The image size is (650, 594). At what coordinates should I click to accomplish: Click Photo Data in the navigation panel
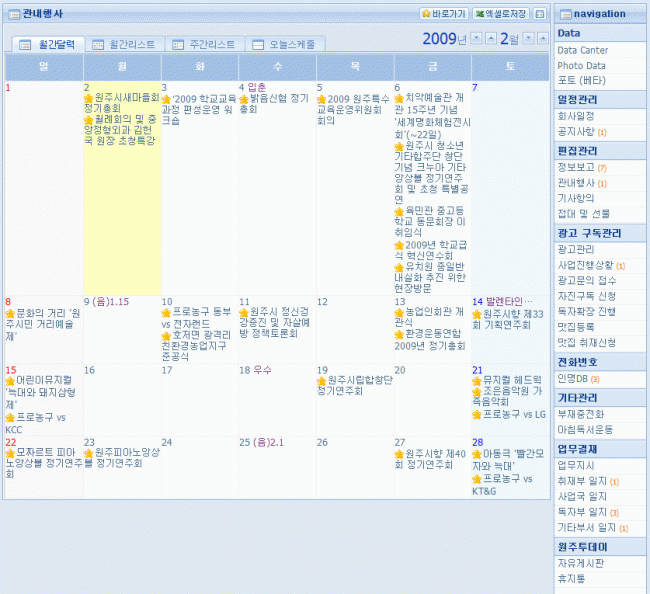click(581, 66)
